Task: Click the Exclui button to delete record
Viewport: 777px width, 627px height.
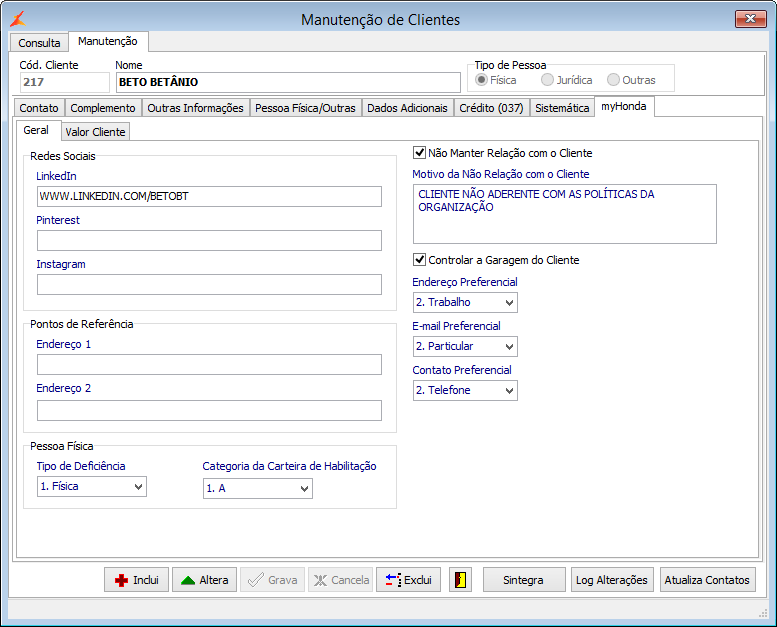Action: click(x=408, y=580)
